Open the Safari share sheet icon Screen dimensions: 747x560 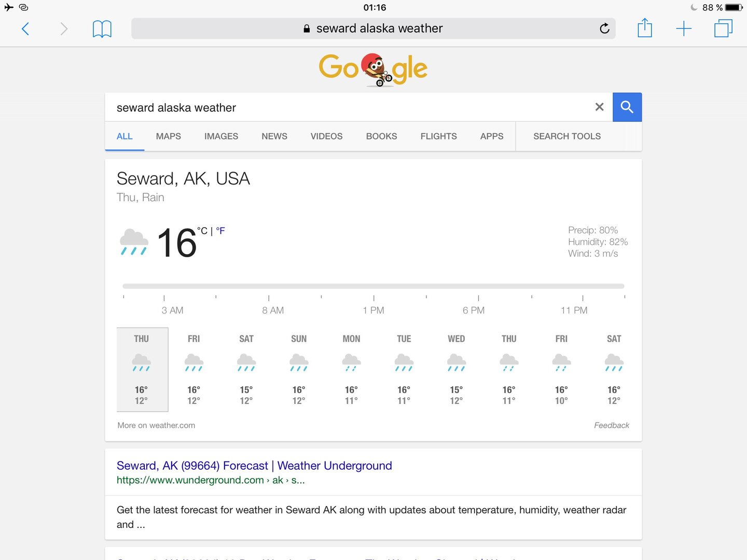644,27
